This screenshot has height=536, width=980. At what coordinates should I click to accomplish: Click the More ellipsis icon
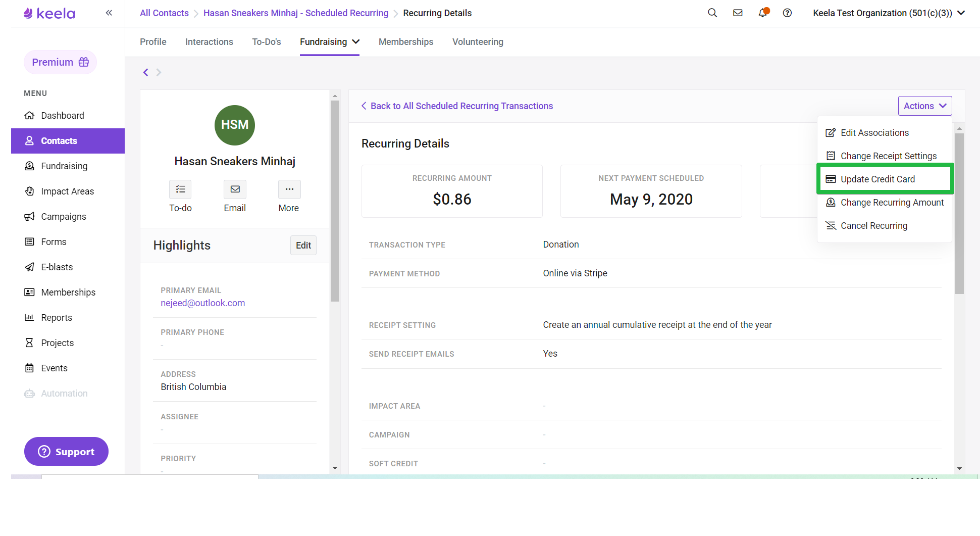pyautogui.click(x=289, y=189)
